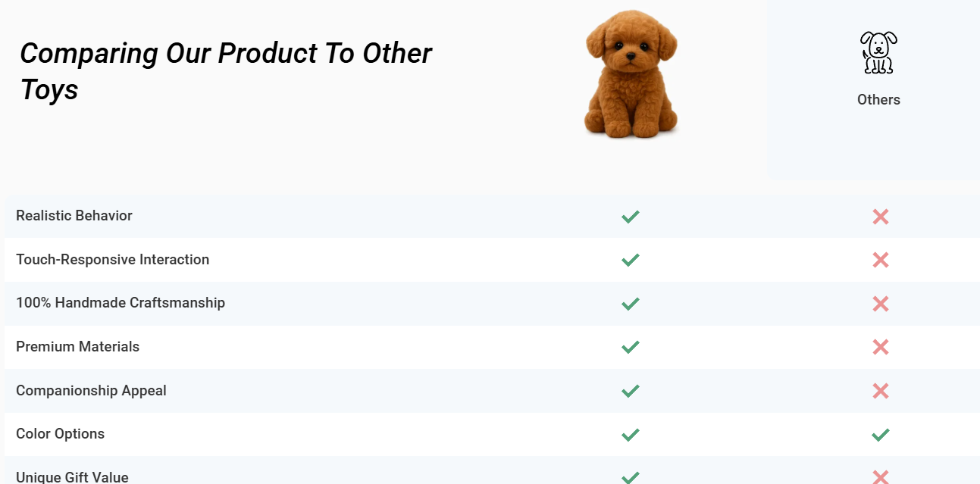Image resolution: width=980 pixels, height=484 pixels.
Task: Click the red cross for 100% Handmade Craftsmanship
Action: [880, 304]
